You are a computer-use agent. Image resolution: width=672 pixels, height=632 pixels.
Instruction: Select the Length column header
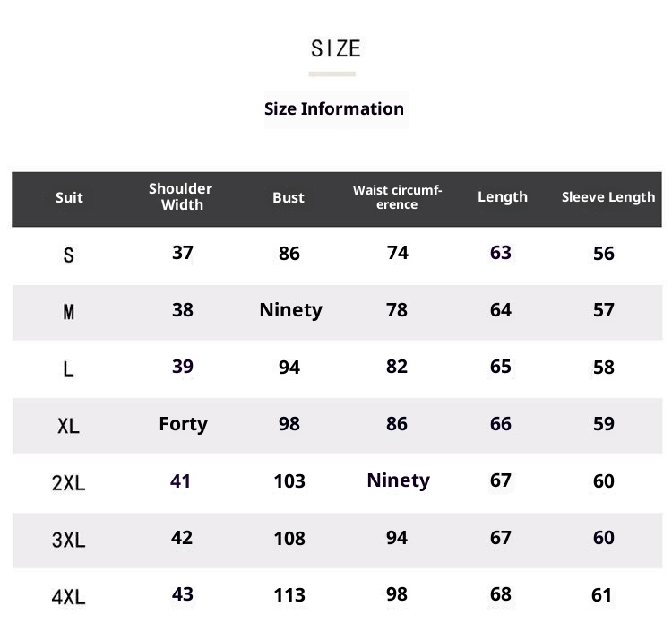click(x=503, y=197)
